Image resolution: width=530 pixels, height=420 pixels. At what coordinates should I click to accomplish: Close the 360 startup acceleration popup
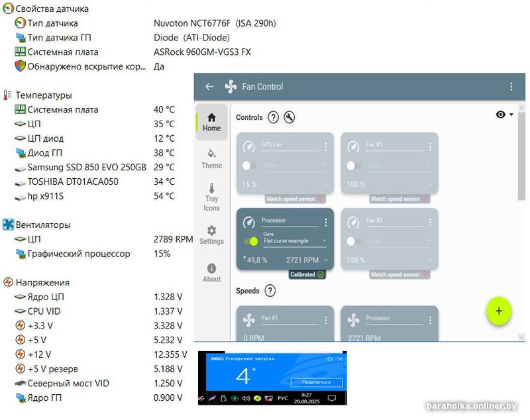point(341,359)
